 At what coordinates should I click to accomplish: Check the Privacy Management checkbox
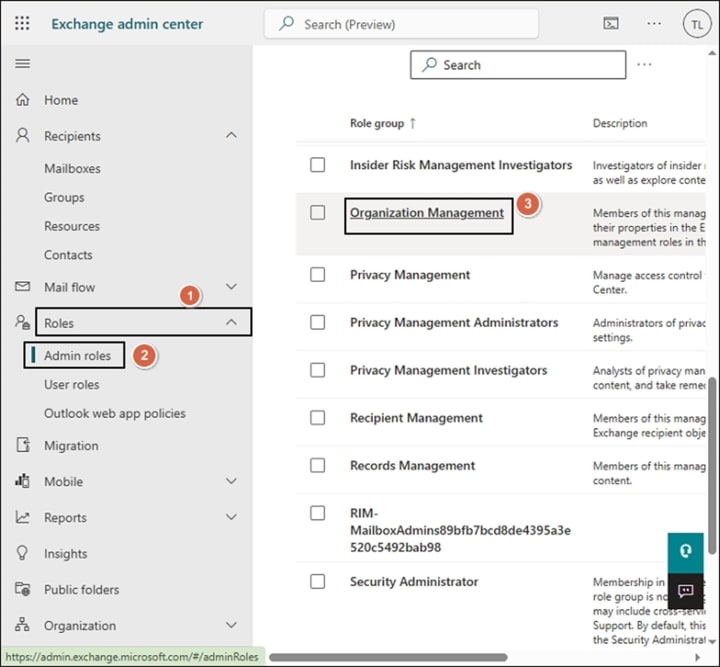click(x=317, y=275)
